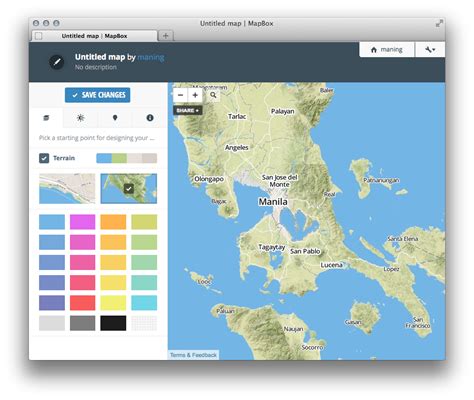The width and height of the screenshot is (474, 400).
Task: Click the pencil edit icon beside map title
Action: (57, 62)
